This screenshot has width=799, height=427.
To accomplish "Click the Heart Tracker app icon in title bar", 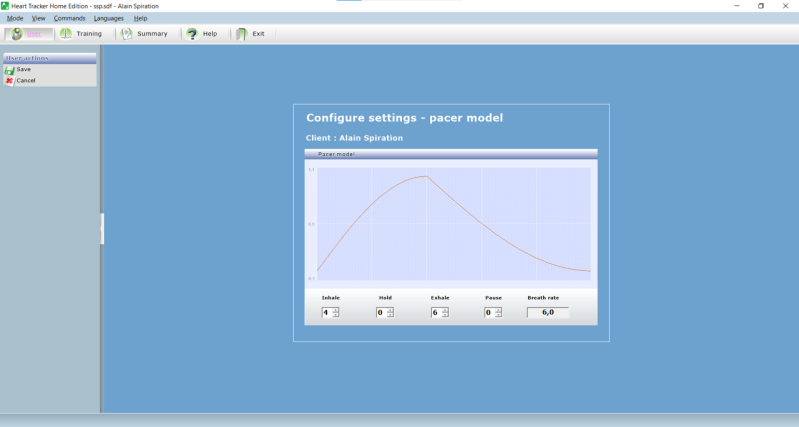I will click(5, 6).
